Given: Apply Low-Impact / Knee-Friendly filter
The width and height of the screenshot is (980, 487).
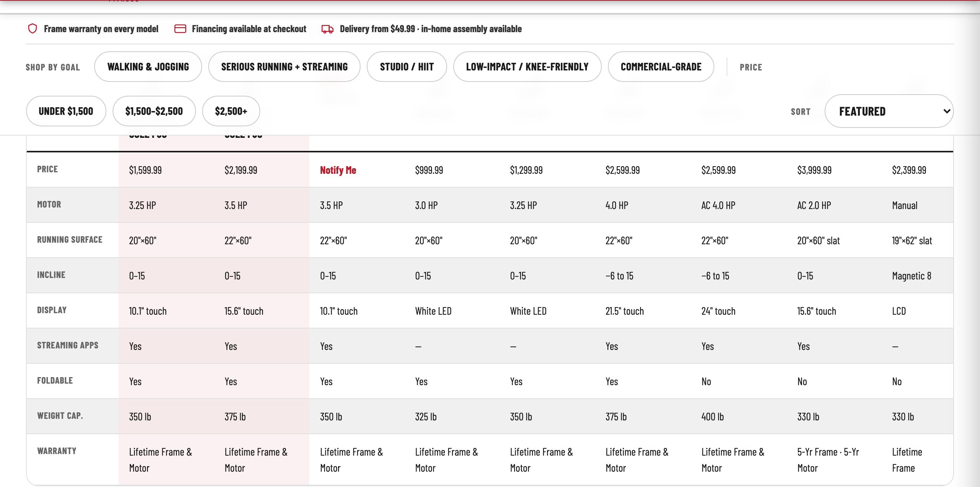Looking at the screenshot, I should (x=528, y=67).
